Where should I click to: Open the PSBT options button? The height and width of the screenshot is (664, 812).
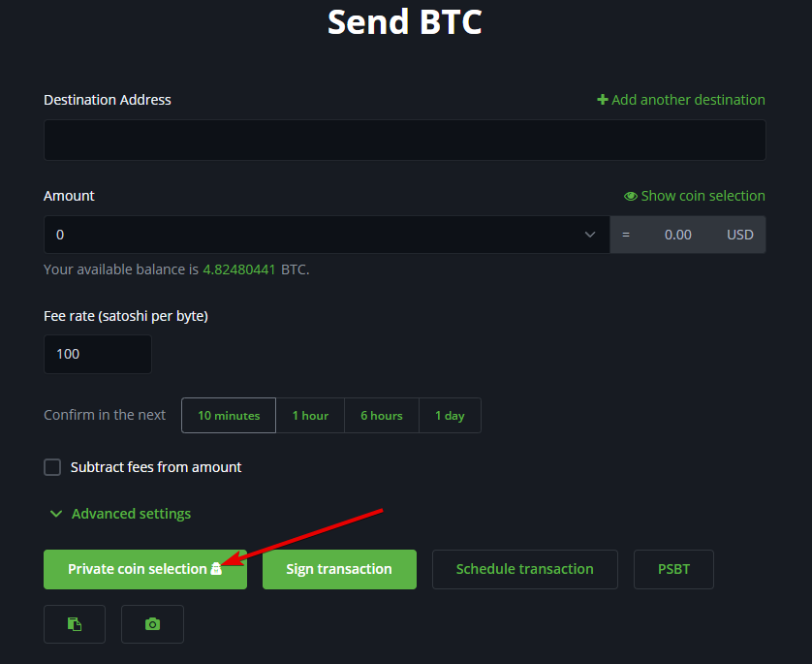pyautogui.click(x=673, y=569)
